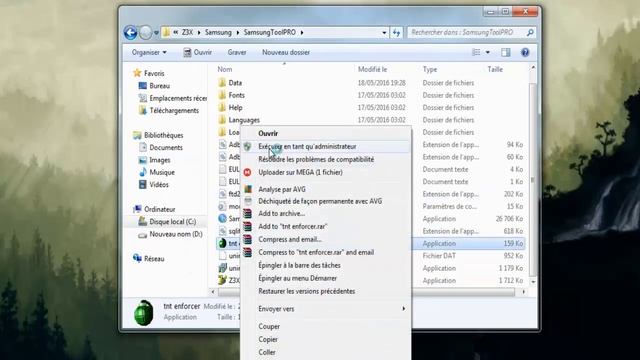Sort by the Modifié le column header

coord(372,69)
